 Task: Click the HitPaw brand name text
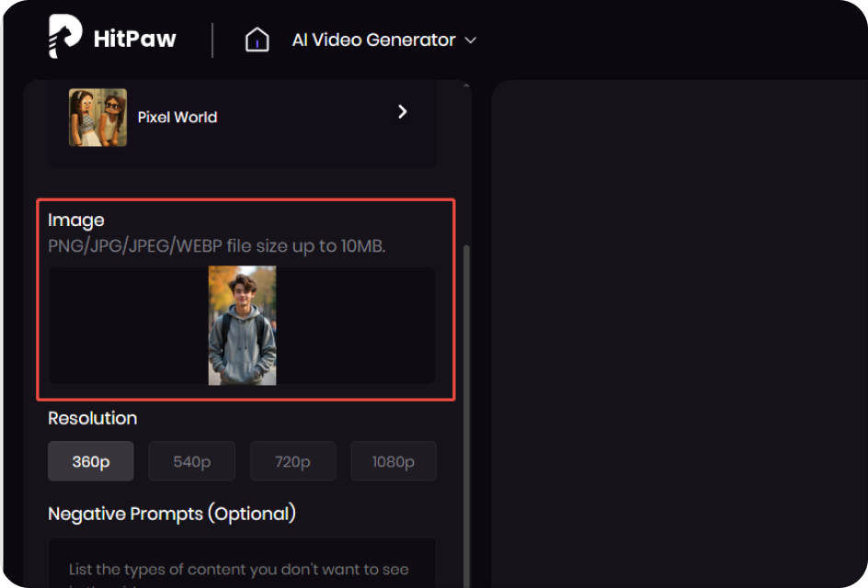pyautogui.click(x=133, y=38)
